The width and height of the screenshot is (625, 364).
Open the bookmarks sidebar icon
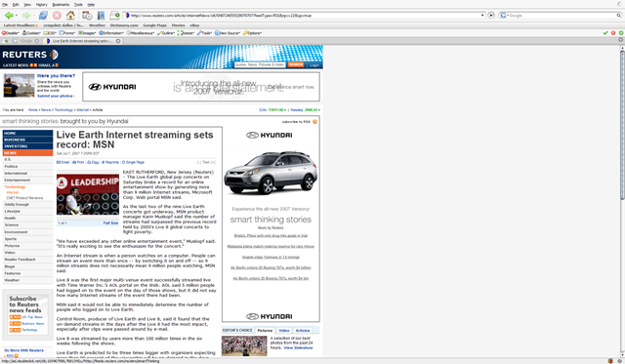101,16
